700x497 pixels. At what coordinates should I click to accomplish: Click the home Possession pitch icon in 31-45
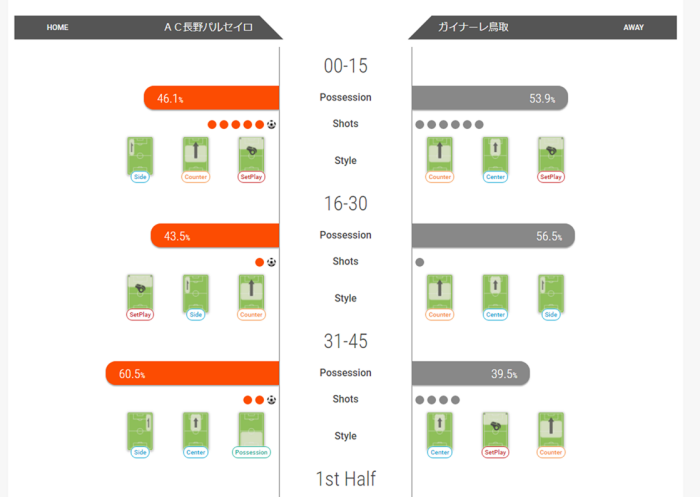[x=252, y=429]
